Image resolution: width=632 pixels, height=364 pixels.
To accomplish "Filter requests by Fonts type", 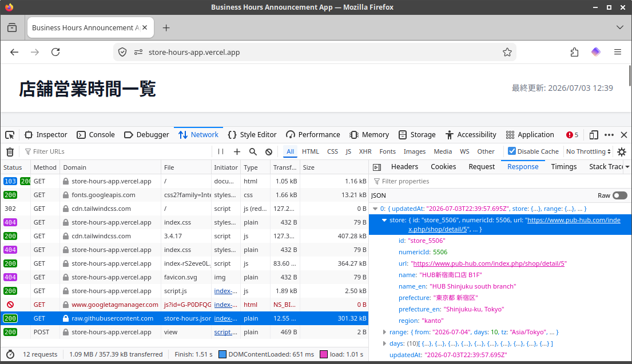I will pyautogui.click(x=387, y=152).
